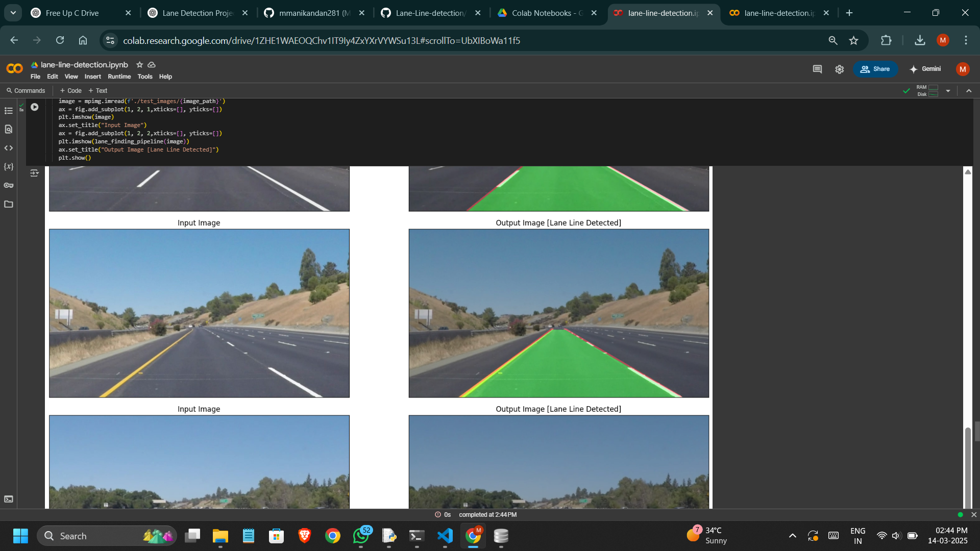
Task: Run the code cell play button
Action: (x=34, y=107)
